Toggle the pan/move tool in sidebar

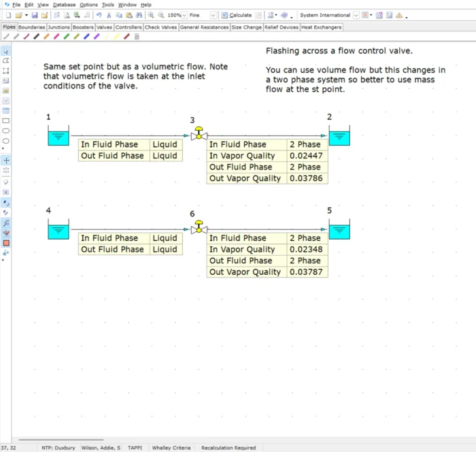pyautogui.click(x=6, y=161)
